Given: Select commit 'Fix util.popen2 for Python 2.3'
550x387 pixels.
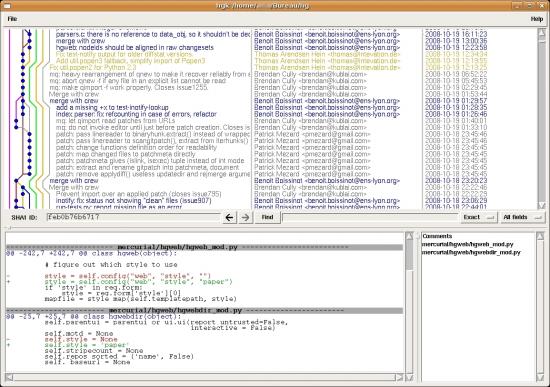Looking at the screenshot, I should click(93, 67).
